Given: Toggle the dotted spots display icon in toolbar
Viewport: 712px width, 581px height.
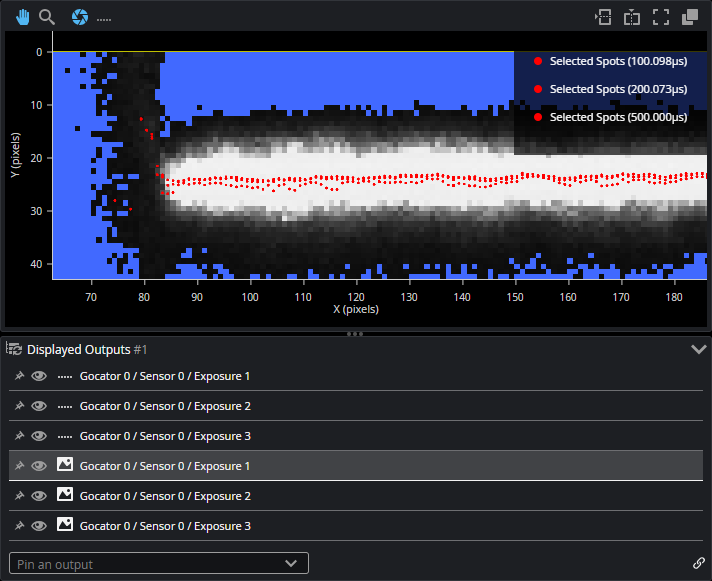Looking at the screenshot, I should (103, 18).
